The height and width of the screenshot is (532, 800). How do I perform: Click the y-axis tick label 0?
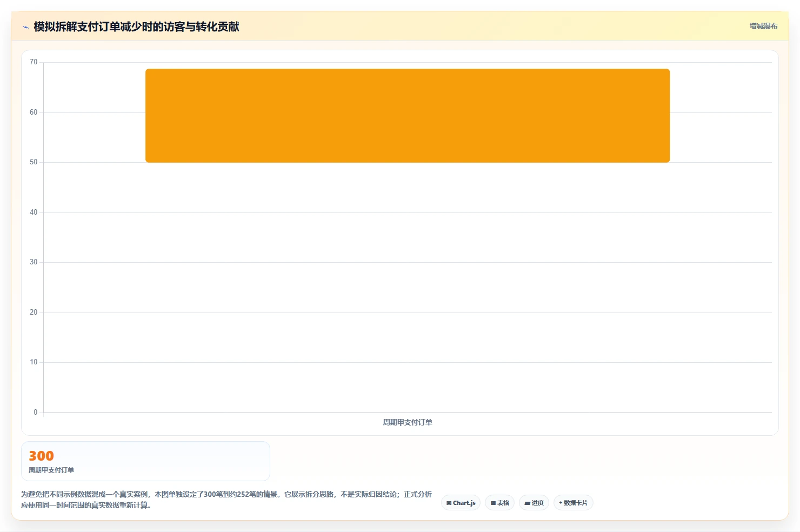pyautogui.click(x=36, y=413)
